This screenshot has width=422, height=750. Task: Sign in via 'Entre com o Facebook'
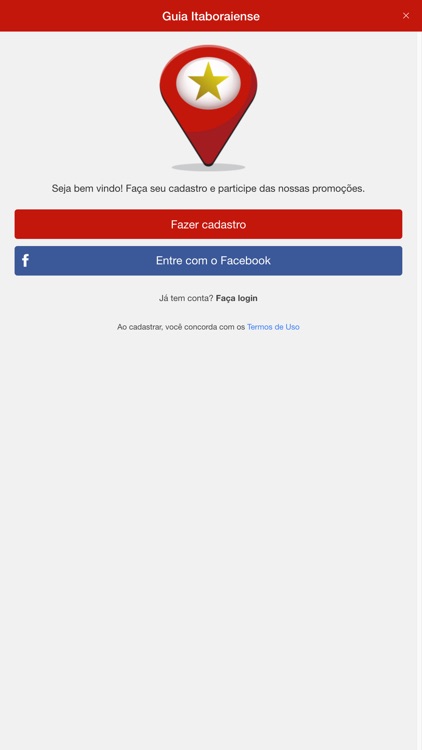208,261
